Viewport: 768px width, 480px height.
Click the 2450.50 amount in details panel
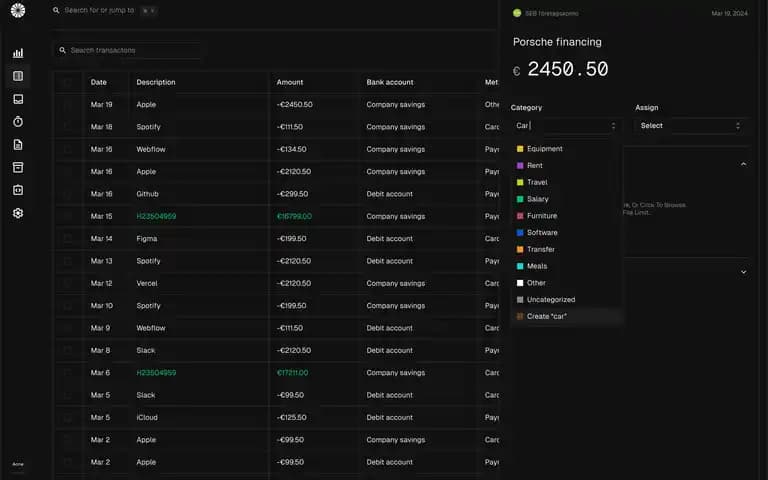coord(568,69)
